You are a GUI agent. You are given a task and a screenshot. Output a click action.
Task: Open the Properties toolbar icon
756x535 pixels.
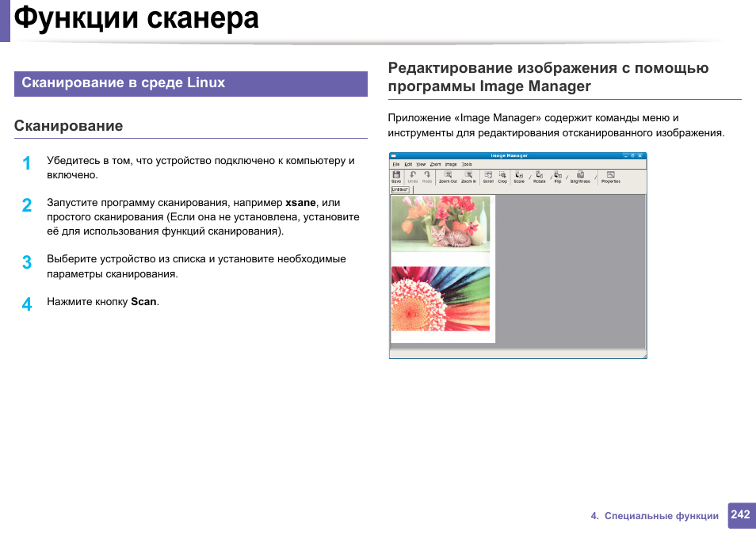[610, 177]
